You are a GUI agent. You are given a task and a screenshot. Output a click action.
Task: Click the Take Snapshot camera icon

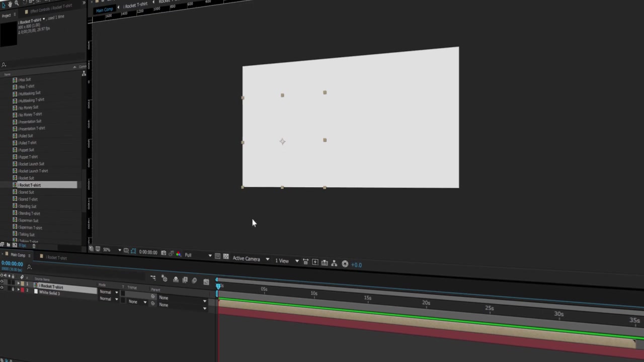click(x=164, y=253)
